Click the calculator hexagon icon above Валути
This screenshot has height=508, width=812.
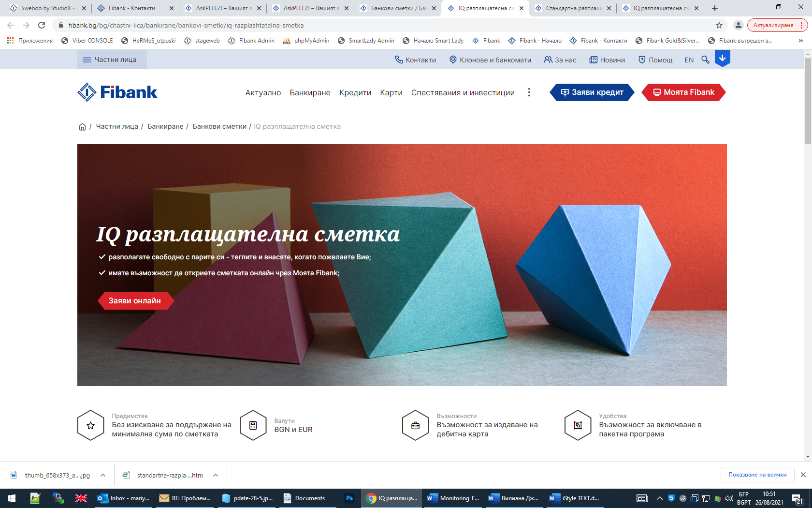click(253, 425)
